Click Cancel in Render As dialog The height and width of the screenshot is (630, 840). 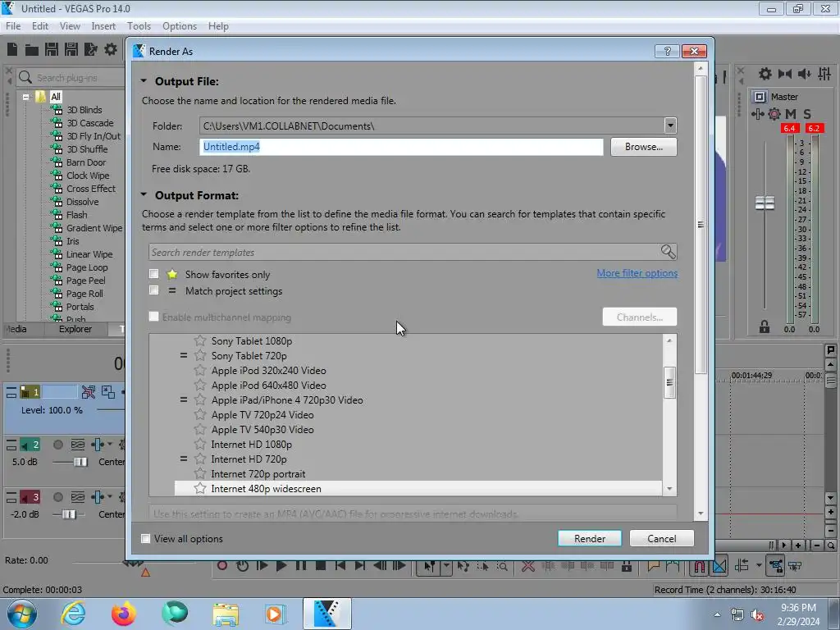click(662, 538)
